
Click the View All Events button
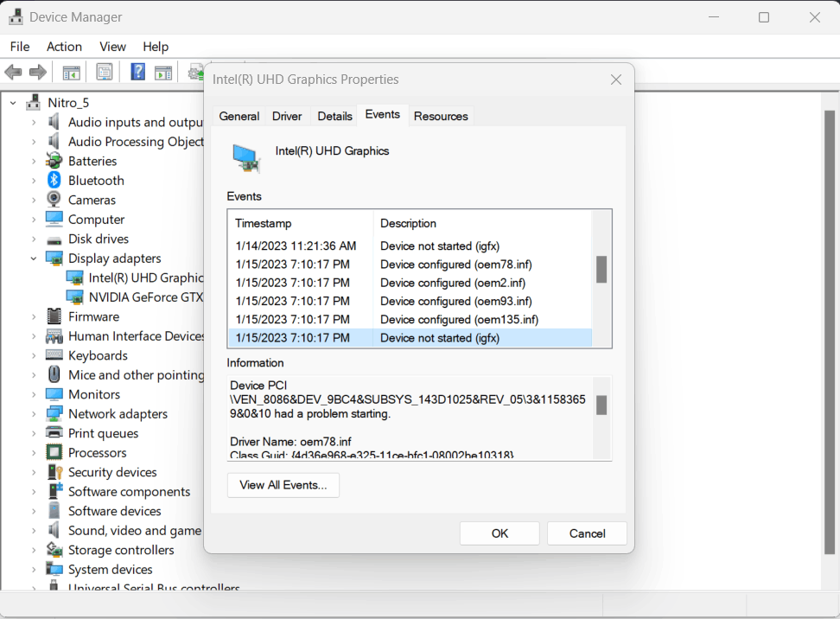pyautogui.click(x=283, y=485)
